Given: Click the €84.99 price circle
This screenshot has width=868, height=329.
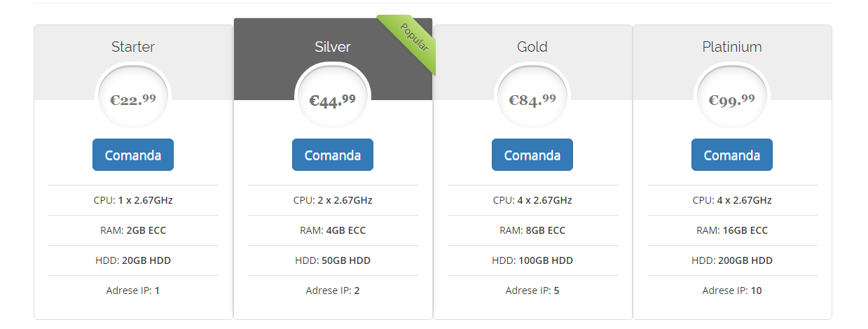Looking at the screenshot, I should [x=532, y=99].
